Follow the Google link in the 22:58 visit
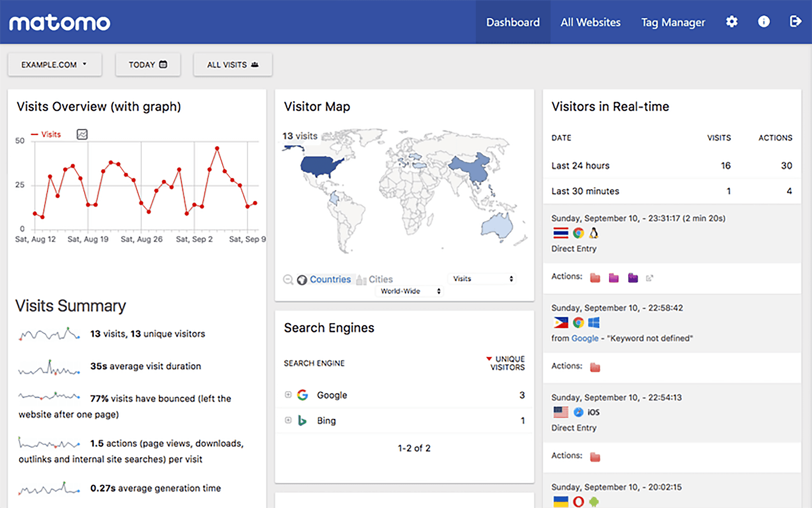The width and height of the screenshot is (812, 508). 585,338
